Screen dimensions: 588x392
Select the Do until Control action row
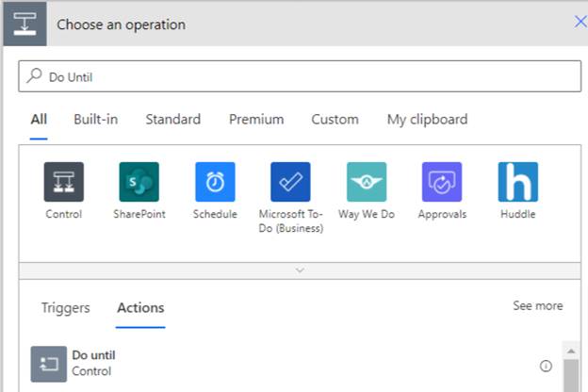[x=291, y=364]
